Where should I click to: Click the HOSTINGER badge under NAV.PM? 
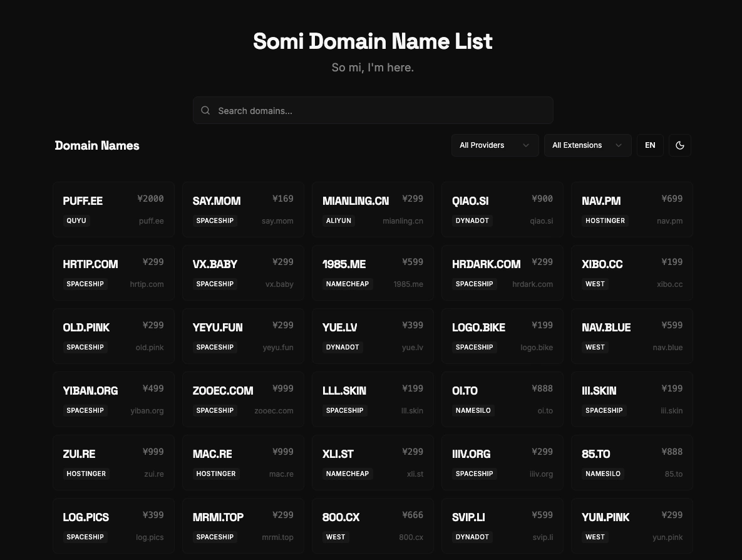605,221
